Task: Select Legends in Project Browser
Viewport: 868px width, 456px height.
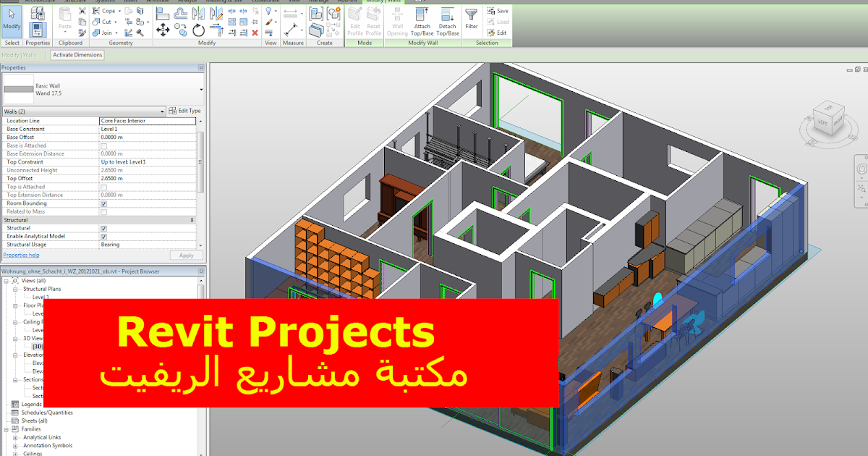Action: (32, 404)
